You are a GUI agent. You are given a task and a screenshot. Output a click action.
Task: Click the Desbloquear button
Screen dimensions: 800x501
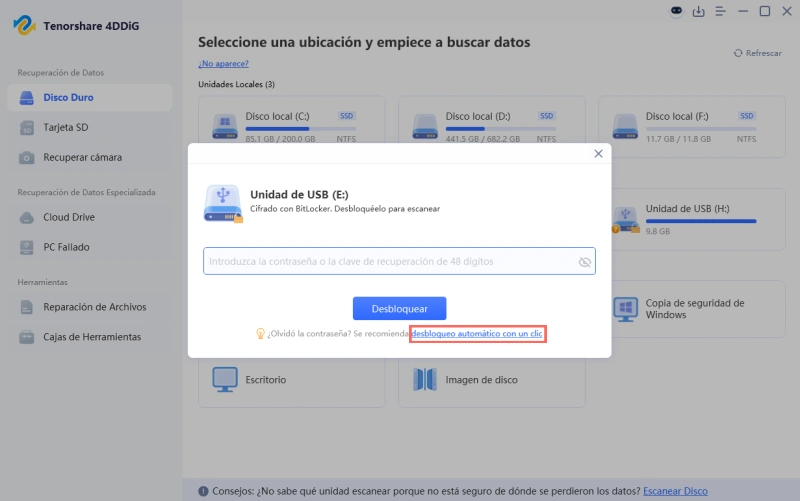point(399,309)
